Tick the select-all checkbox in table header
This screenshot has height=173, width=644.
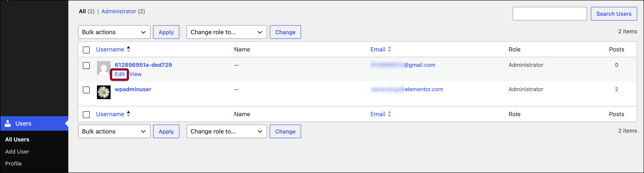coord(86,50)
